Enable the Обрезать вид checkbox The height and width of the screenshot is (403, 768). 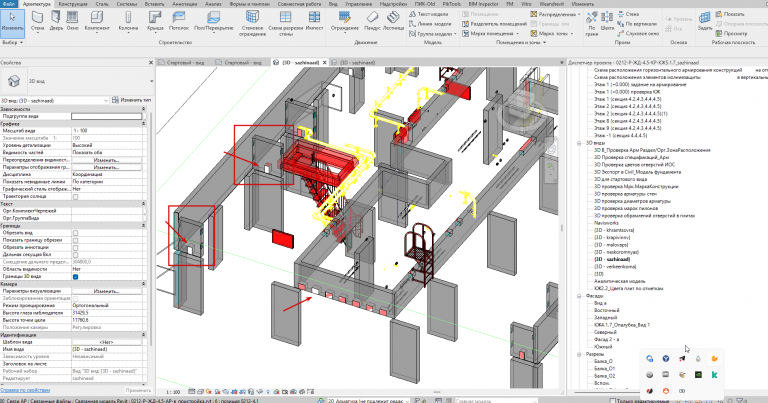pos(75,233)
